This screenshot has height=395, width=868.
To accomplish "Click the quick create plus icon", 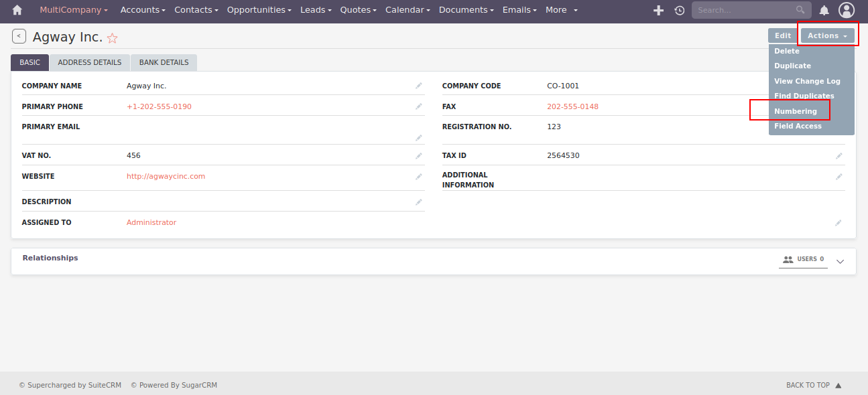I will tap(658, 10).
